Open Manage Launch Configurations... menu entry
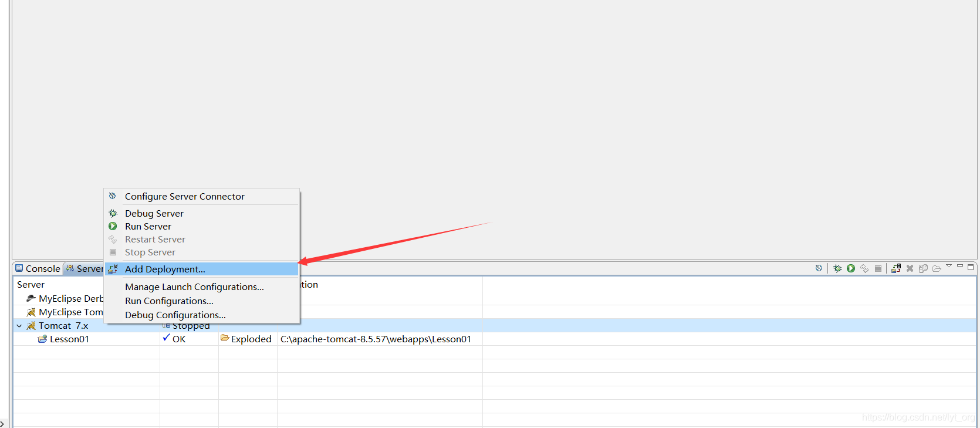The height and width of the screenshot is (428, 980). (x=201, y=287)
